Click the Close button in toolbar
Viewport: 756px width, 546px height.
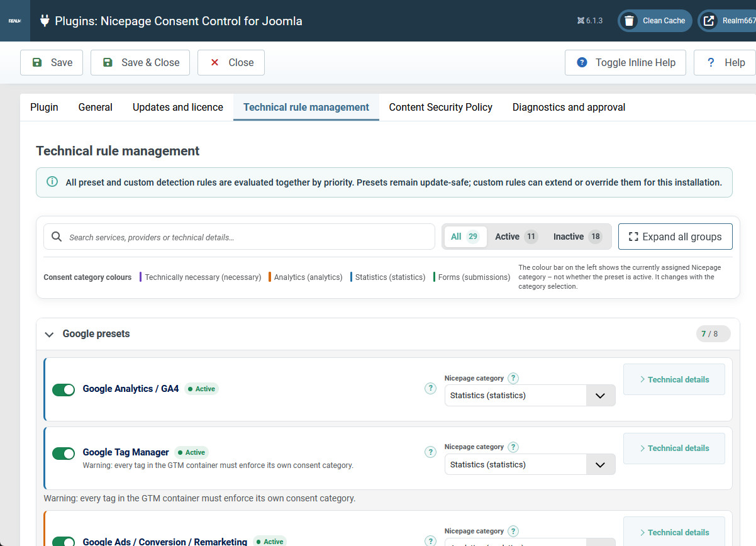(x=231, y=62)
